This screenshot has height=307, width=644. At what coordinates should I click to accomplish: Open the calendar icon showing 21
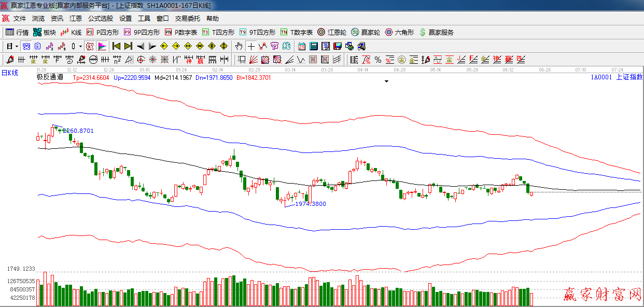[x=302, y=46]
